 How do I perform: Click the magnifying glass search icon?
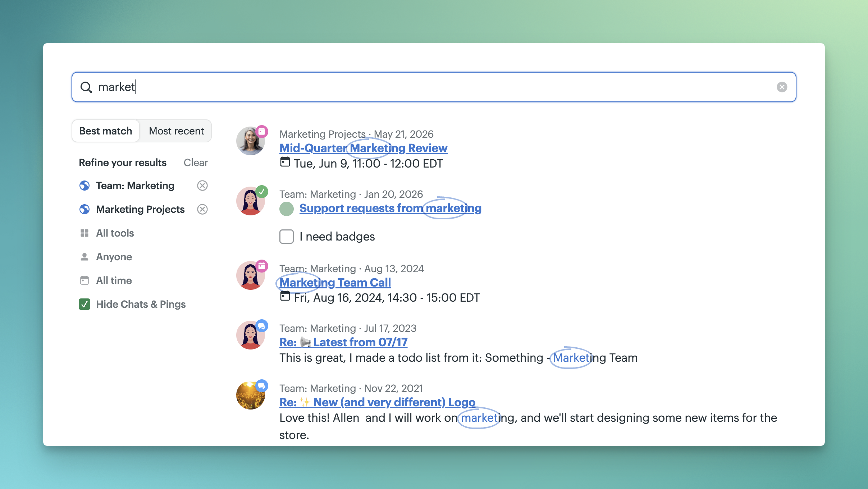(86, 87)
